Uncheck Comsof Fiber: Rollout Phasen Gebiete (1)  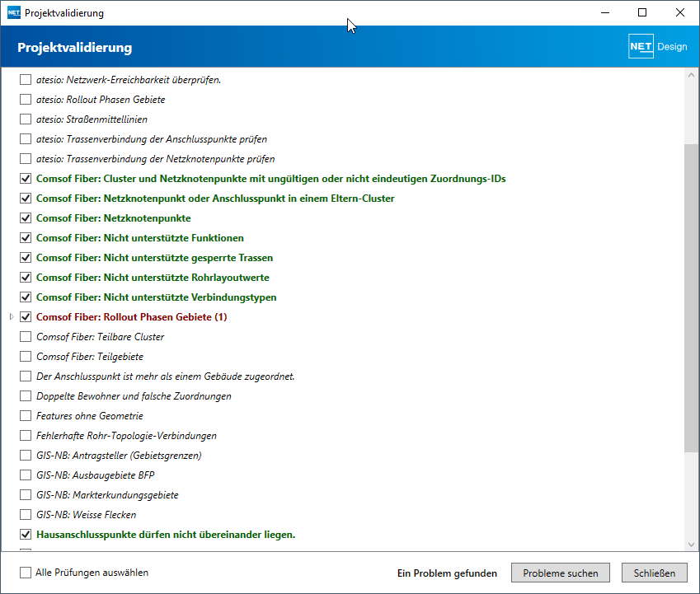pos(26,317)
